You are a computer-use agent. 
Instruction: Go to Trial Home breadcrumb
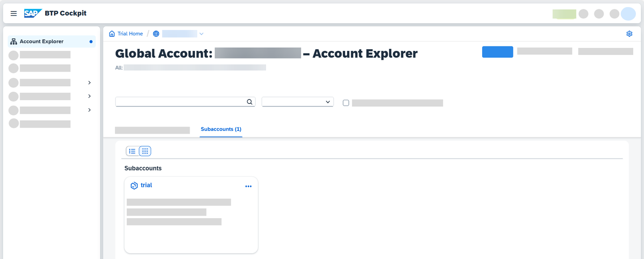[x=130, y=34]
